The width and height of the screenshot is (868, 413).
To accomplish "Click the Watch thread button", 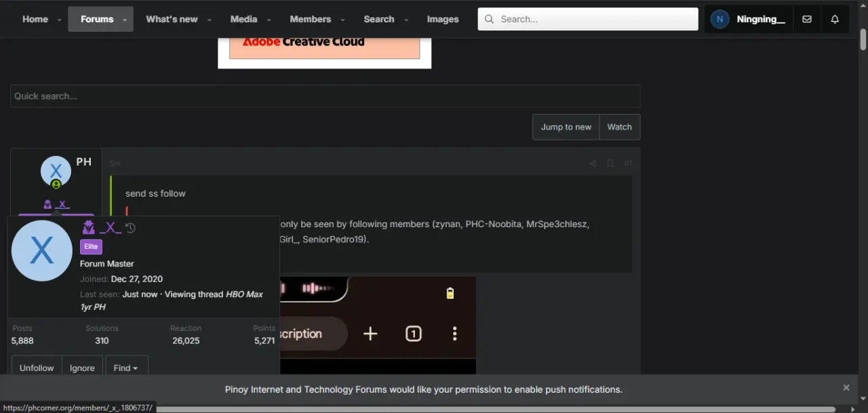I will click(620, 127).
